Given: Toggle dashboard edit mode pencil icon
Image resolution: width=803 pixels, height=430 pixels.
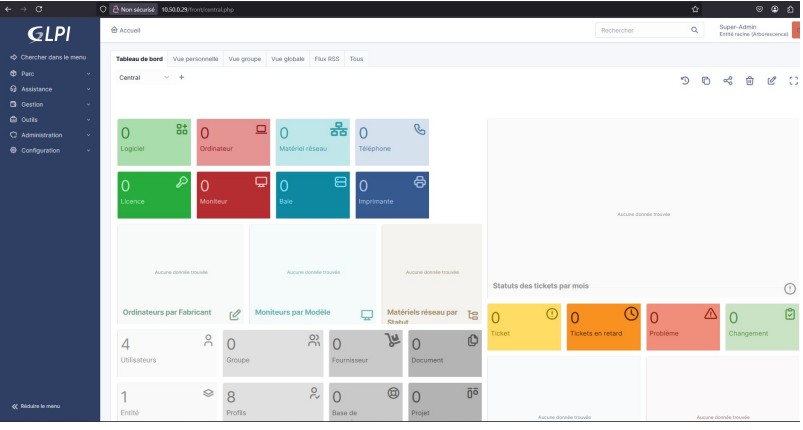Looking at the screenshot, I should pos(772,81).
